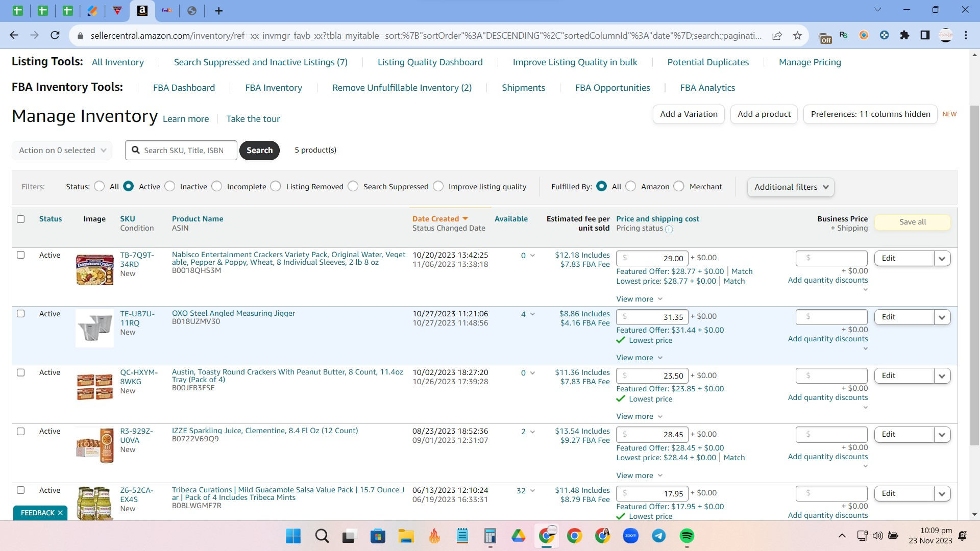Viewport: 980px width, 551px height.
Task: Click the Save all button
Action: click(x=913, y=222)
